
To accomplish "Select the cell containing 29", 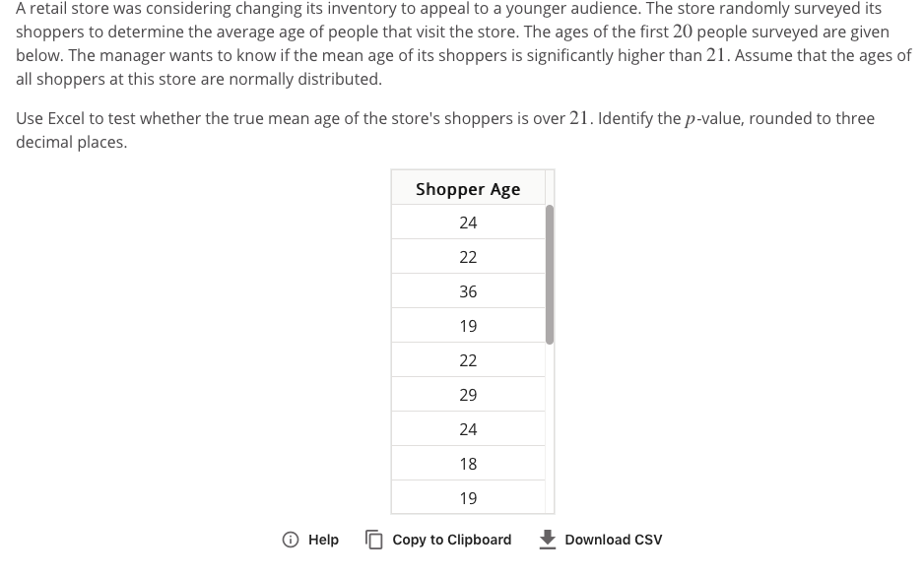I will (469, 395).
